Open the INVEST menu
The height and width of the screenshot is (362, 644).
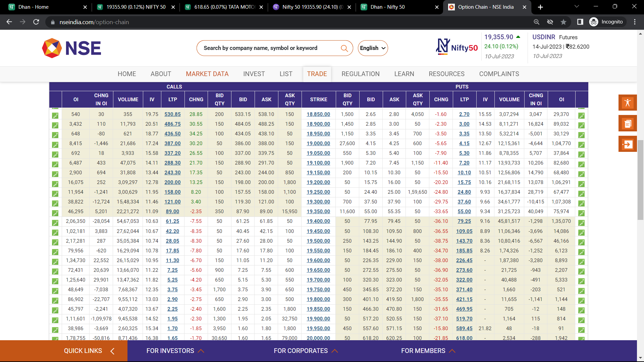point(254,74)
